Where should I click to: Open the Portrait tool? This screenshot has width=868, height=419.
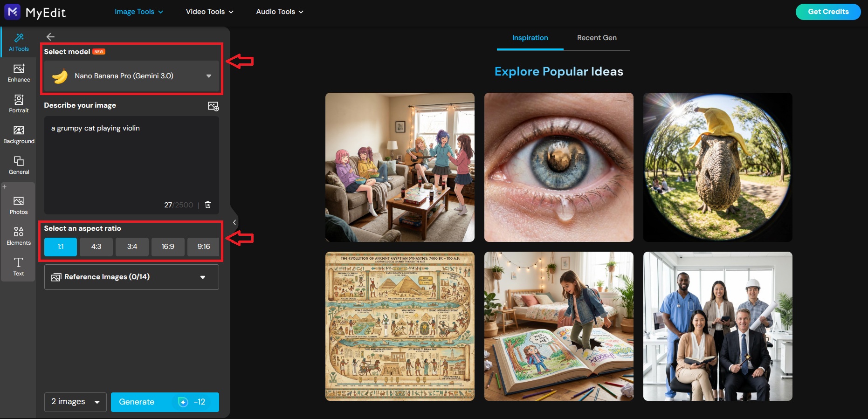(19, 104)
